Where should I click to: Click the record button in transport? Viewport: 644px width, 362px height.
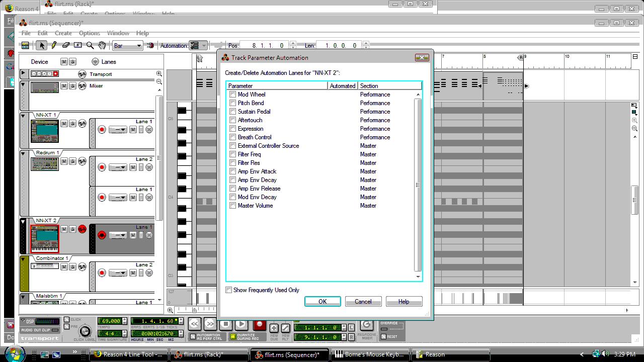point(260,325)
